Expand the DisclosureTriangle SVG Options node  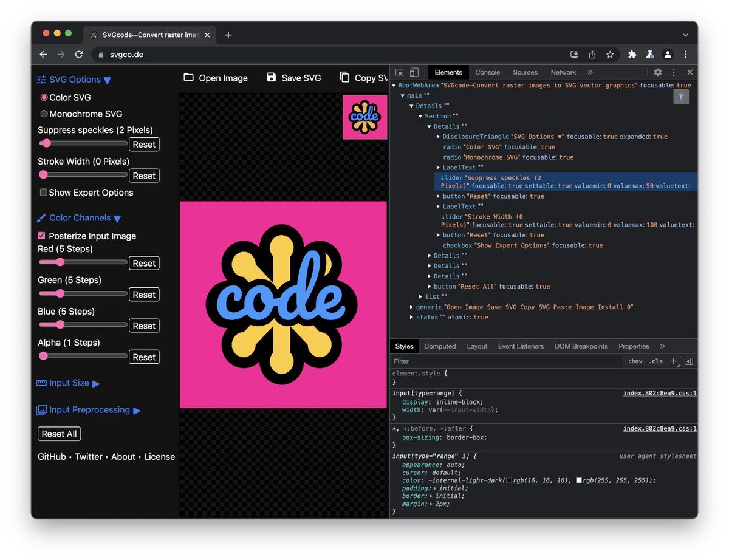tap(439, 137)
